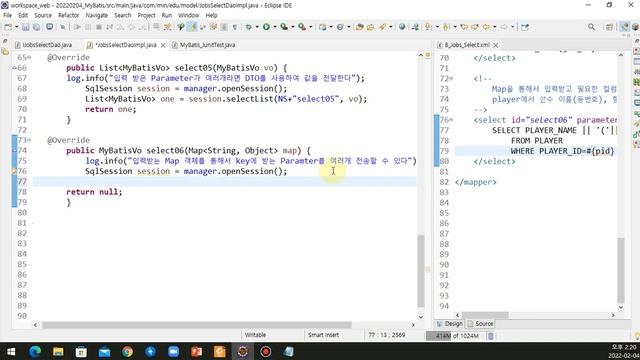Click the XML editor vertical scrollbar thumb
This screenshot has height=360, width=640.
click(x=620, y=270)
